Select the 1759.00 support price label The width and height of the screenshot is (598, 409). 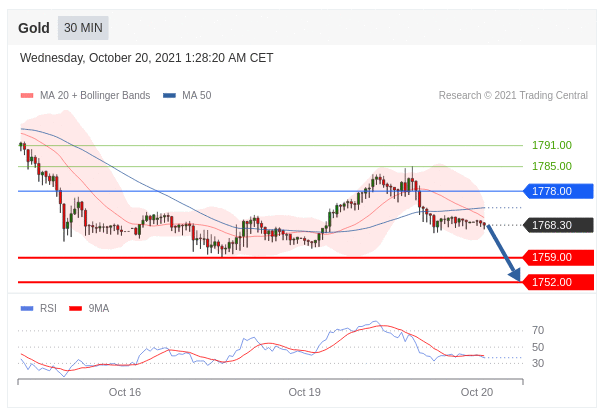pyautogui.click(x=558, y=258)
